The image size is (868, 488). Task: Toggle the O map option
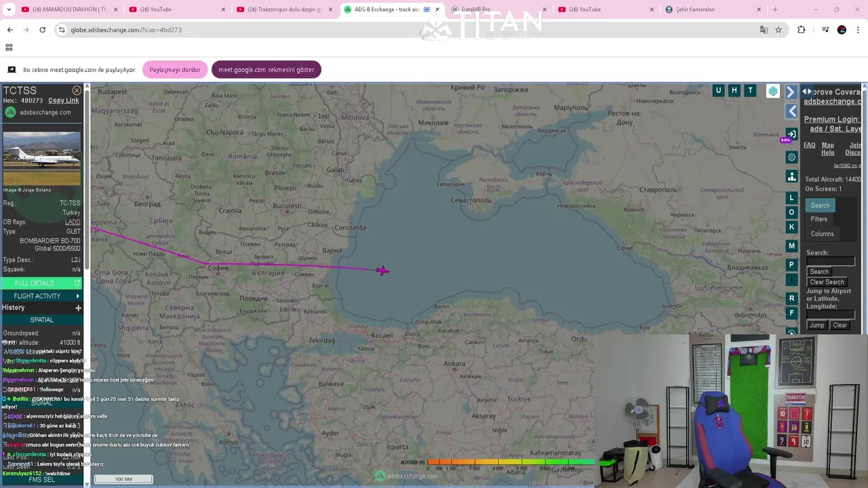coord(791,213)
